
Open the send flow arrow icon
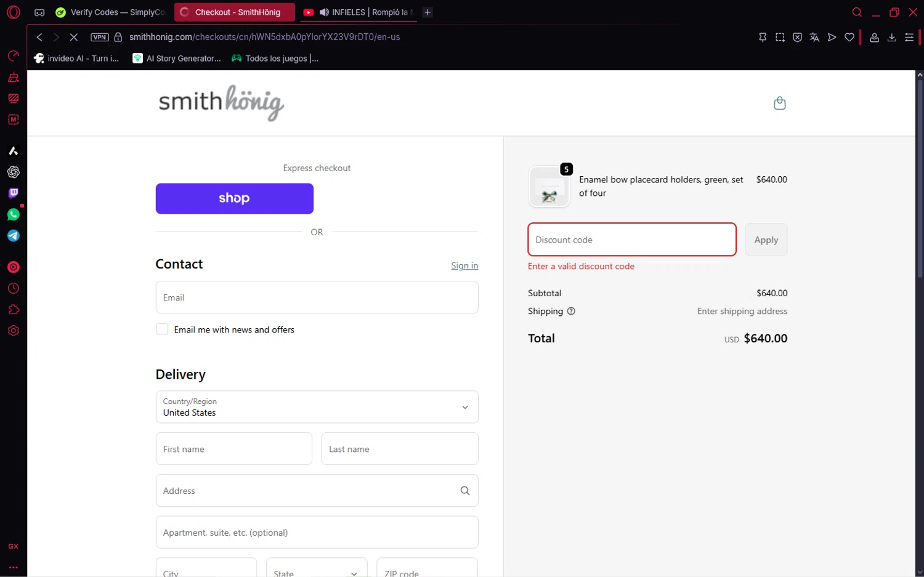pyautogui.click(x=832, y=37)
